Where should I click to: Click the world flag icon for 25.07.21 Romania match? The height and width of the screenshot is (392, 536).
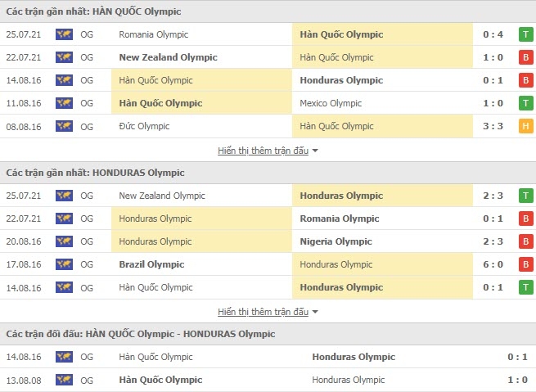pyautogui.click(x=64, y=34)
